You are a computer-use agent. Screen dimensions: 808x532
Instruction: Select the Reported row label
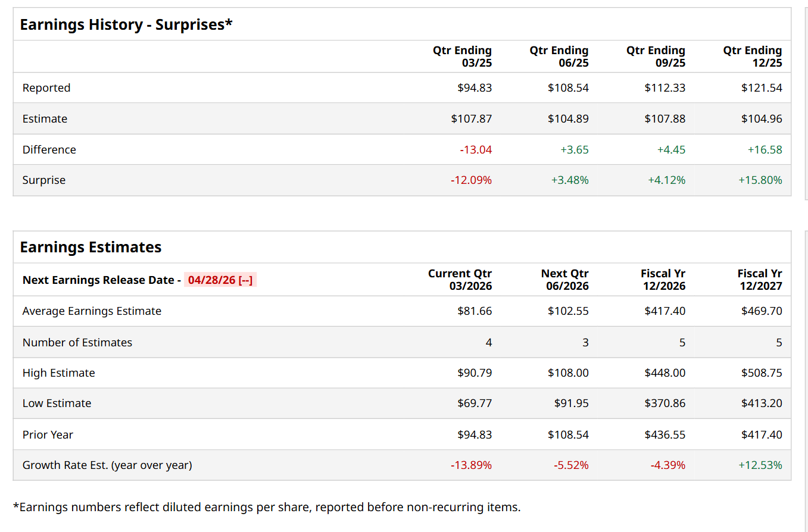click(x=46, y=88)
